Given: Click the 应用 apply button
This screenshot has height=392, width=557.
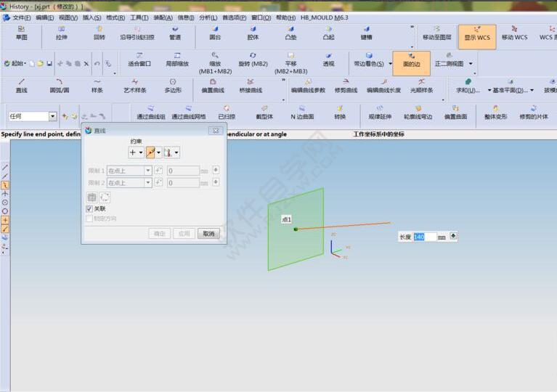Looking at the screenshot, I should pos(184,234).
